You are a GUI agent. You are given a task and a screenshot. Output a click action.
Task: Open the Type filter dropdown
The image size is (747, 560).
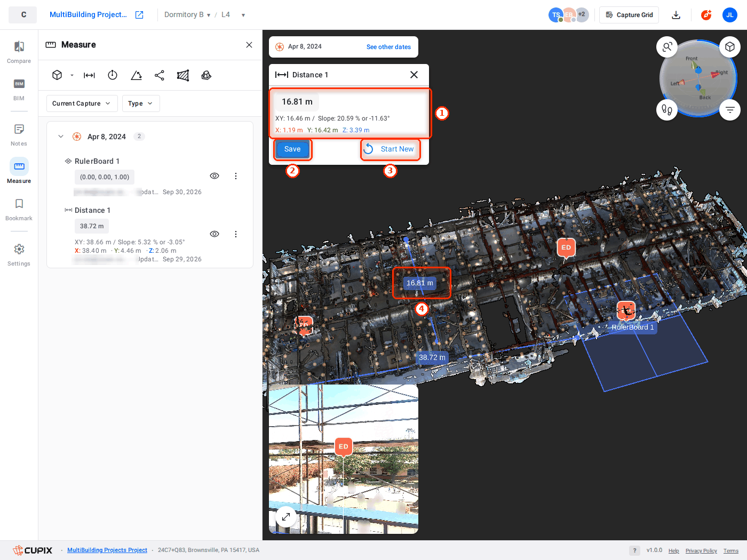[141, 103]
